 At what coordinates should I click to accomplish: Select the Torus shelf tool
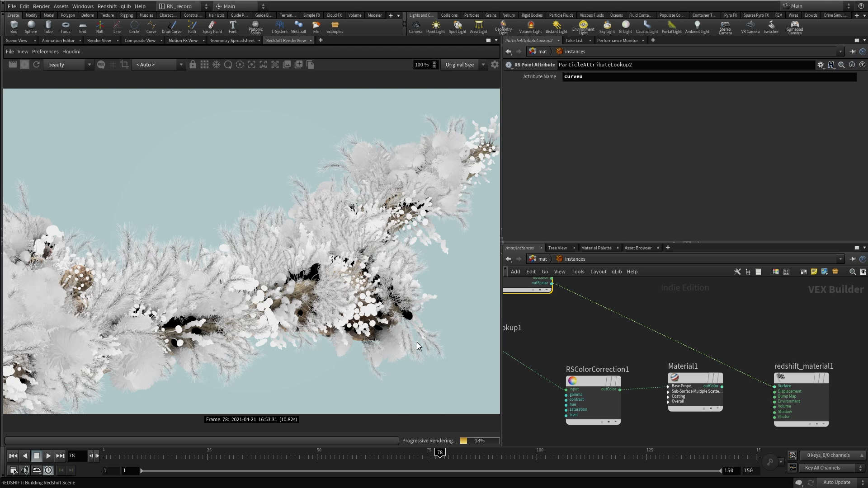click(x=66, y=27)
